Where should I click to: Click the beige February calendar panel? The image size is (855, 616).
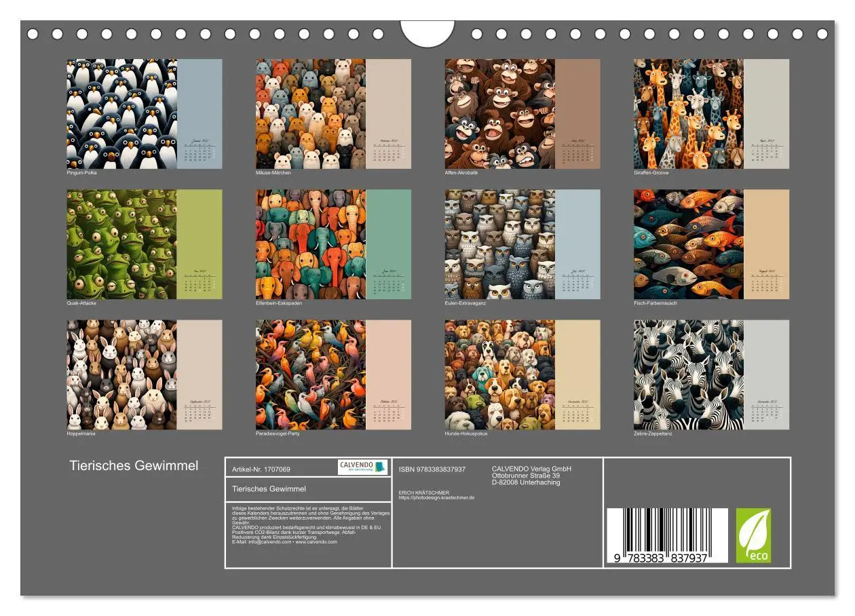point(389,114)
